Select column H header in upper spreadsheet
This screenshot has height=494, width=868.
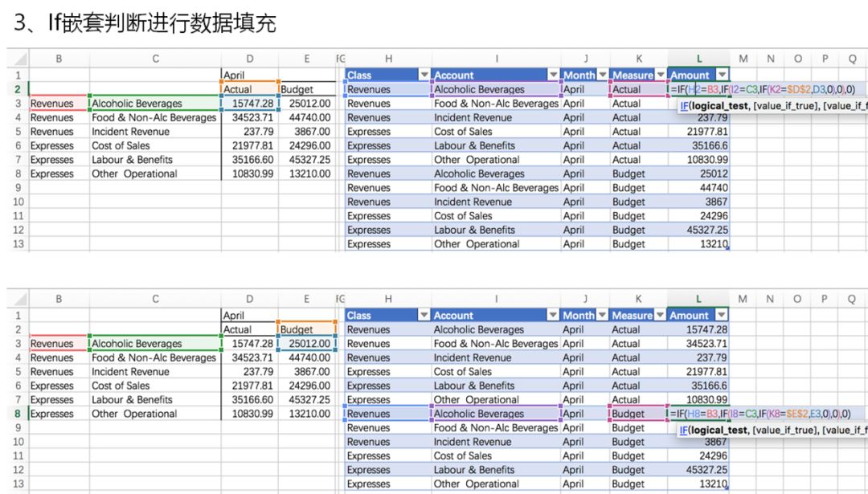tap(389, 59)
